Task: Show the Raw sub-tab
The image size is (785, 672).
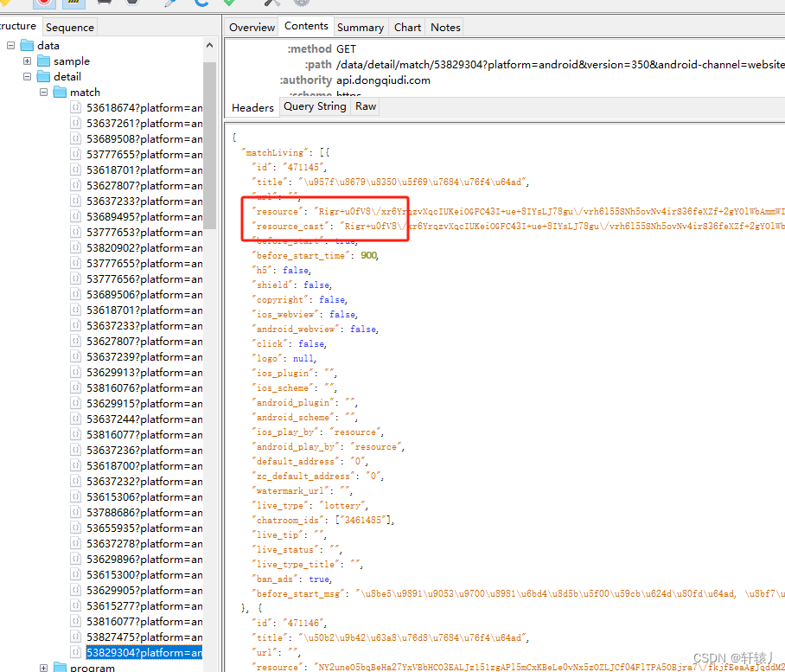Action: tap(366, 106)
